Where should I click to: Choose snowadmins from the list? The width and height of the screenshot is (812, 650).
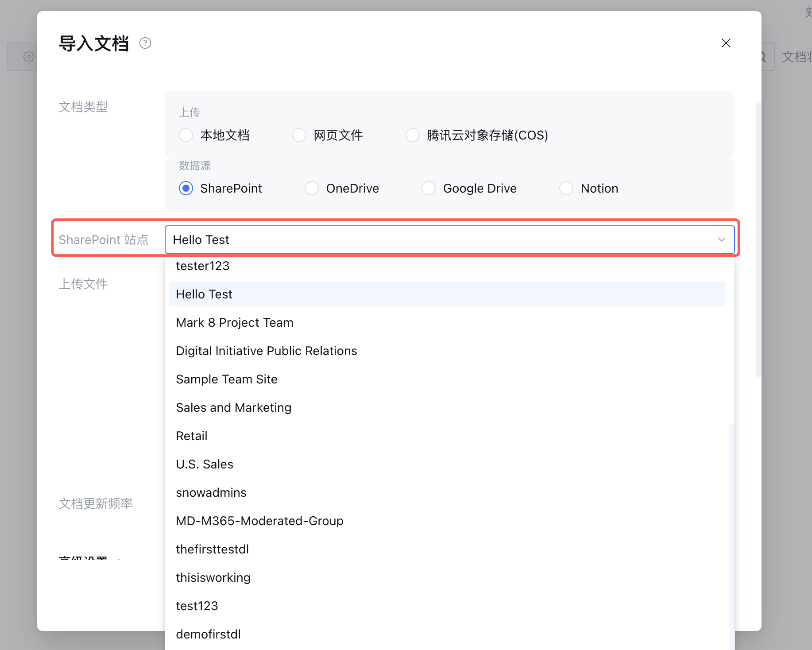447,492
